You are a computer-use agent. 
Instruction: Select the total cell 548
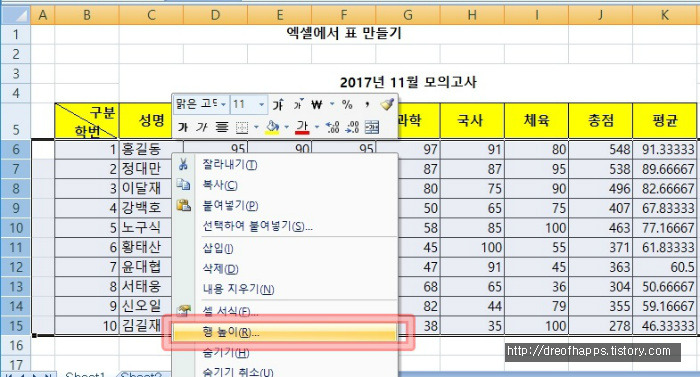click(600, 149)
